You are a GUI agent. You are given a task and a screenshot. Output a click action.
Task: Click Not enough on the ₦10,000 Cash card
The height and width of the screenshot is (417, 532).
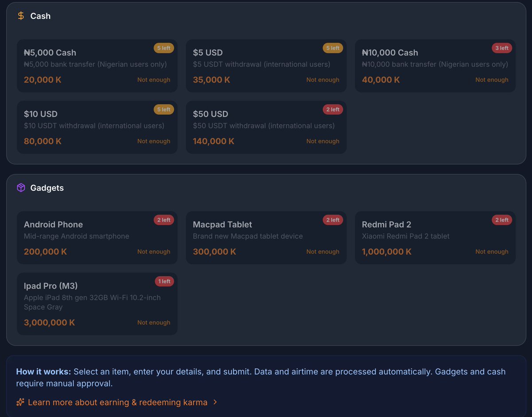coord(492,80)
